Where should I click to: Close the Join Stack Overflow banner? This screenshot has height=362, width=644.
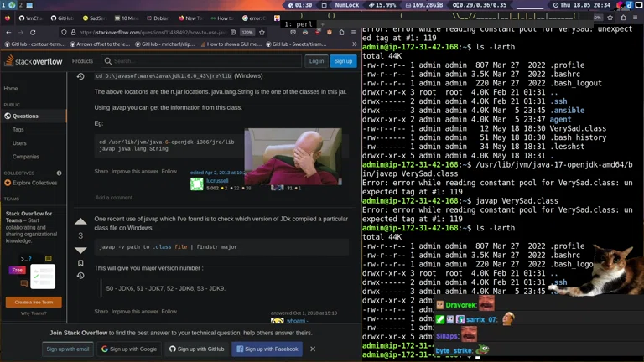pyautogui.click(x=313, y=349)
